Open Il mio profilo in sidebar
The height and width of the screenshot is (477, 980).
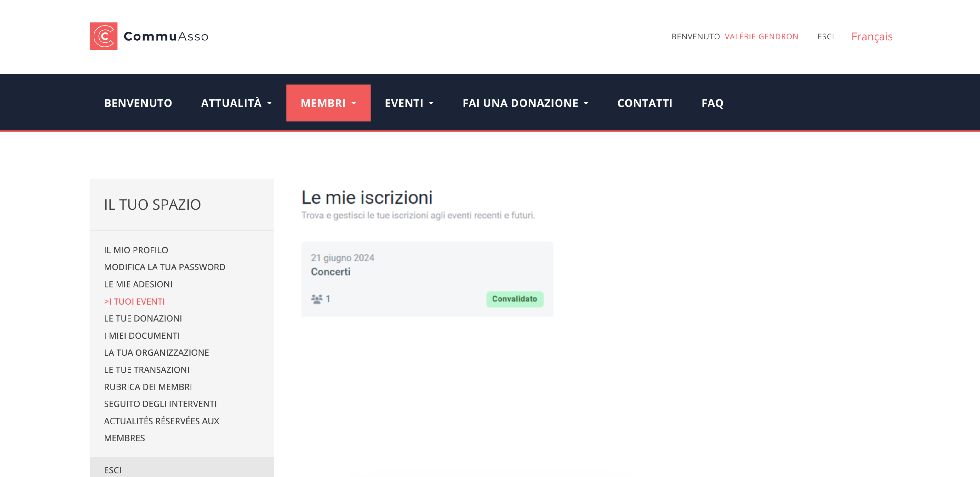pyautogui.click(x=136, y=250)
